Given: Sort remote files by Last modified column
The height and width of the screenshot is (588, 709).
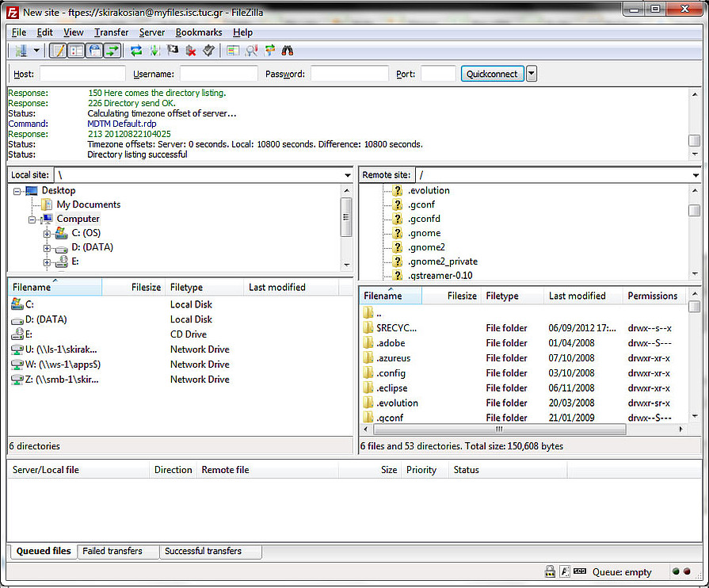Looking at the screenshot, I should click(x=577, y=296).
